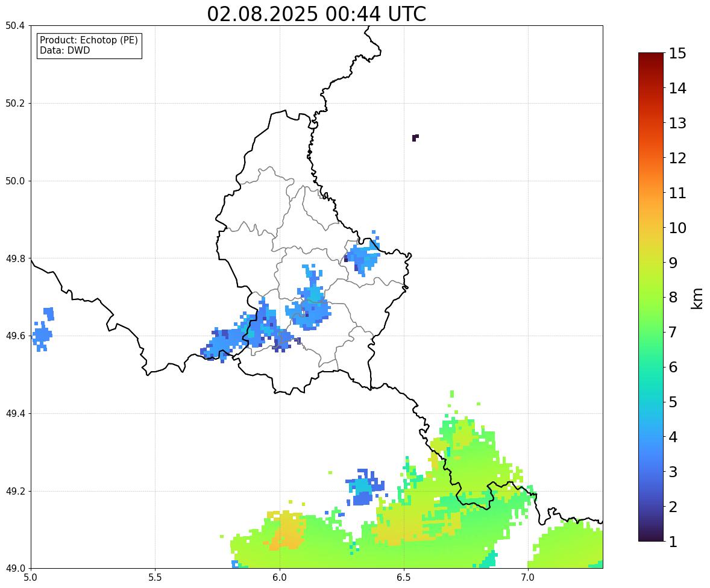Click the colorbar tick label '13'

[677, 123]
